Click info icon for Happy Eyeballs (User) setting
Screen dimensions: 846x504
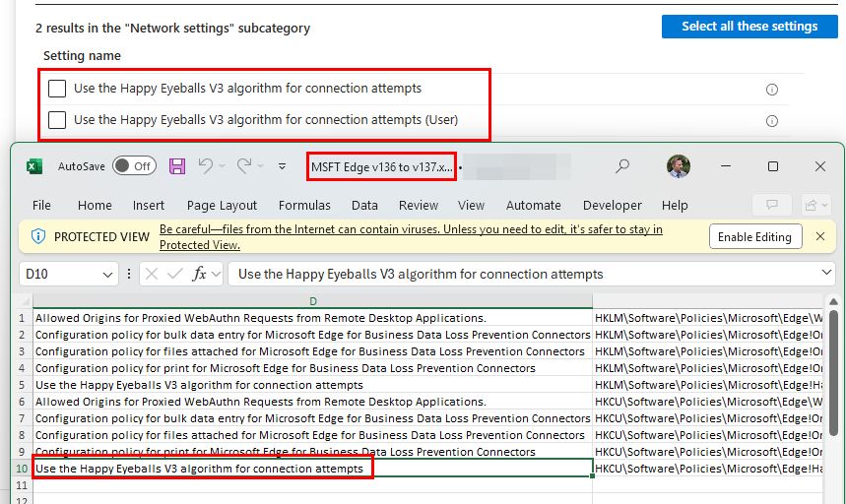click(x=772, y=121)
